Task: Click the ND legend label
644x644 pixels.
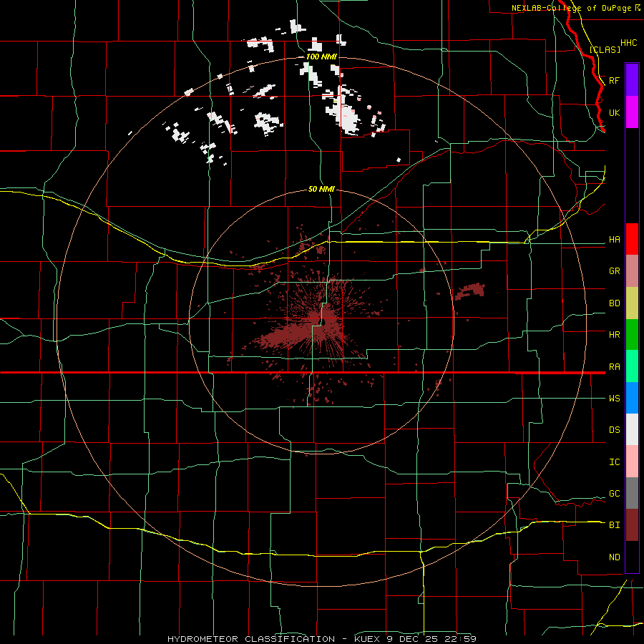Action: click(614, 557)
